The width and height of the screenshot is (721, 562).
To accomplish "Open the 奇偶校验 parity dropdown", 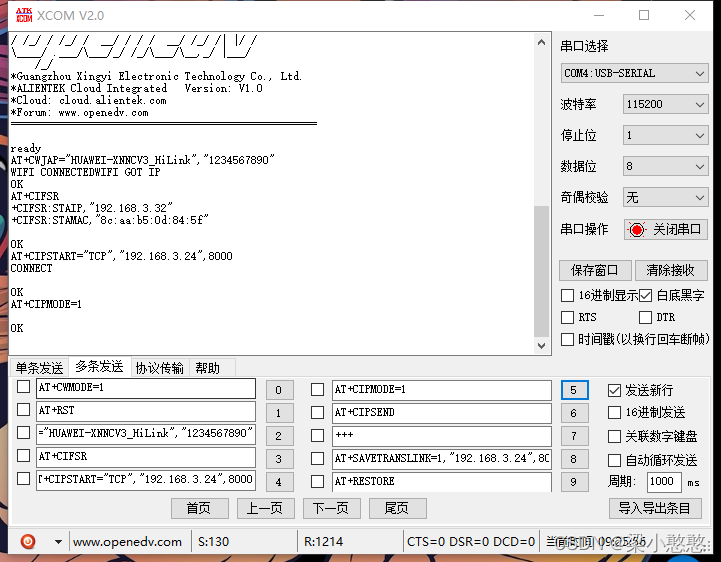I will pyautogui.click(x=665, y=198).
